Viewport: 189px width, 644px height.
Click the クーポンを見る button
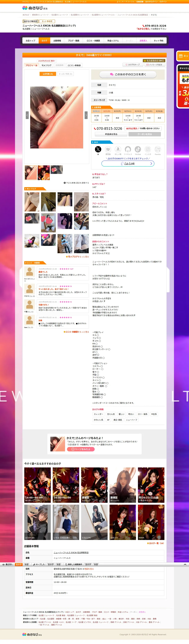coord(145,134)
